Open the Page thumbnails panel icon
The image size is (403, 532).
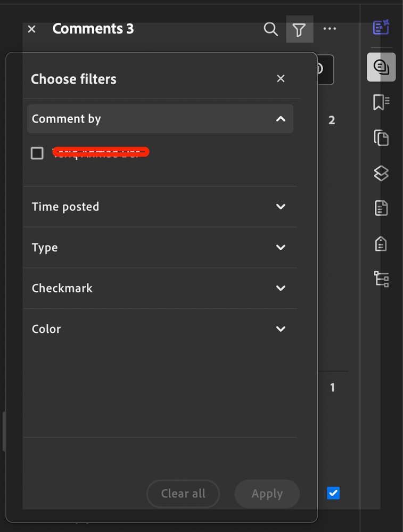point(381,137)
